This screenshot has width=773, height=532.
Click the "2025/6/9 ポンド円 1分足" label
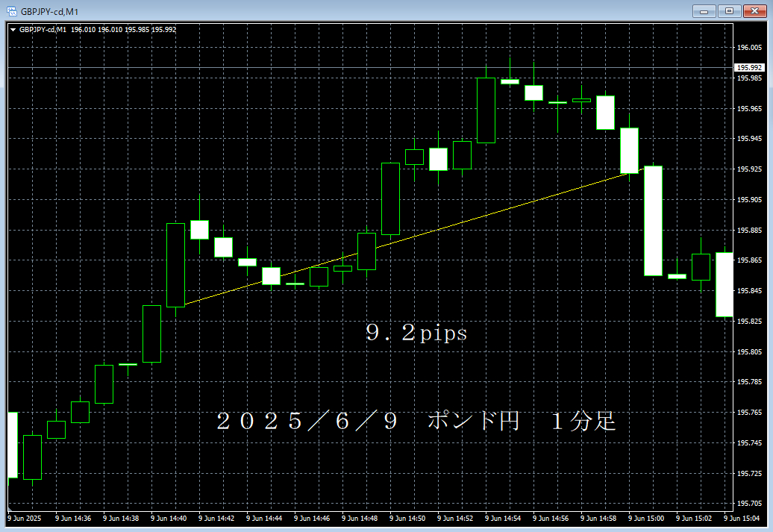[x=416, y=422]
